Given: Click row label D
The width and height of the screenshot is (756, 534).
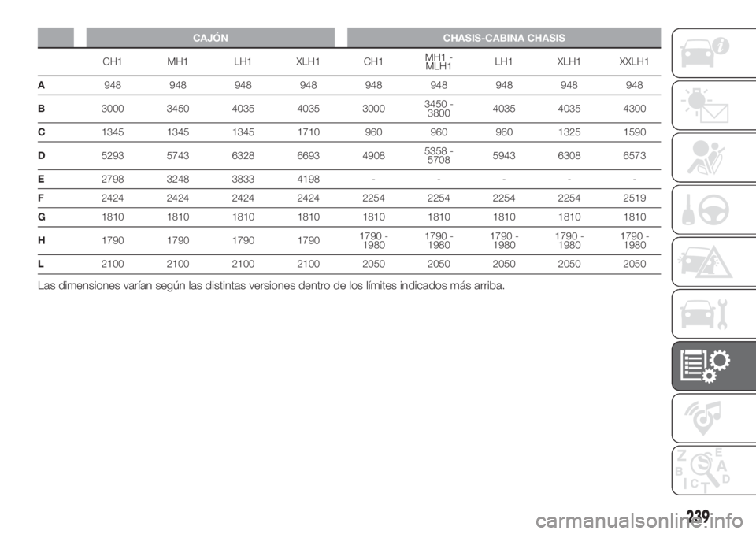Looking at the screenshot, I should click(x=42, y=156).
